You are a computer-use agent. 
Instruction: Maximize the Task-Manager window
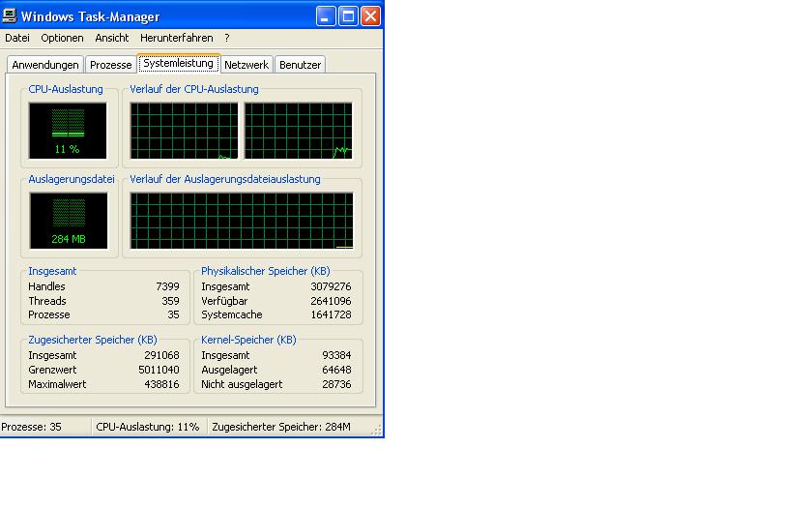[x=348, y=16]
